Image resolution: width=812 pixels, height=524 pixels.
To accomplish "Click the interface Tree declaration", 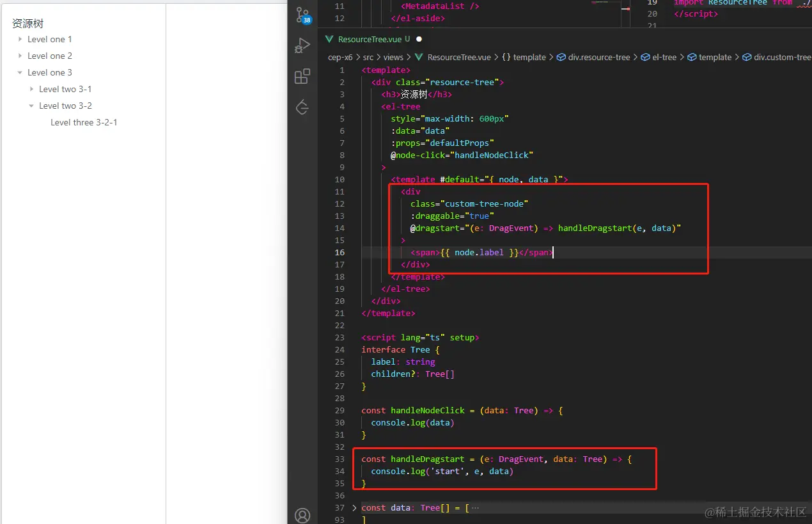I will click(400, 349).
